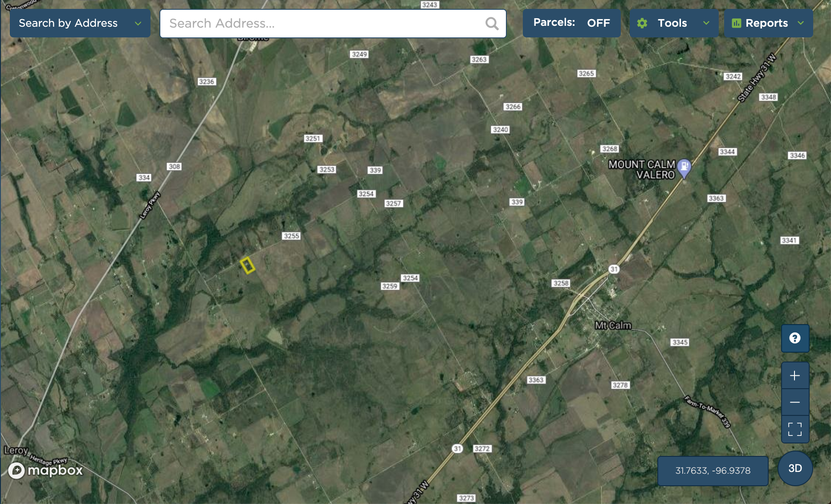Click the search magnifier icon
The height and width of the screenshot is (504, 831).
[x=492, y=24]
